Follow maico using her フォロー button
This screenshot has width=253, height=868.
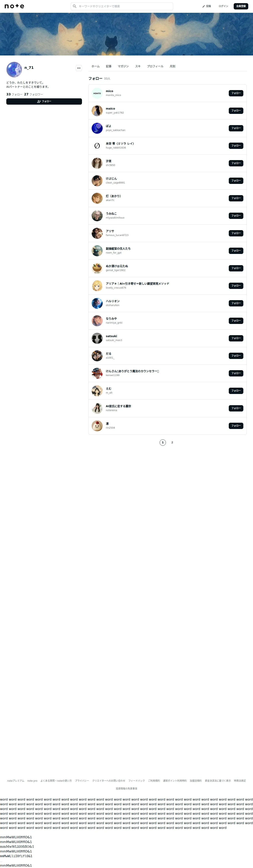pyautogui.click(x=236, y=111)
